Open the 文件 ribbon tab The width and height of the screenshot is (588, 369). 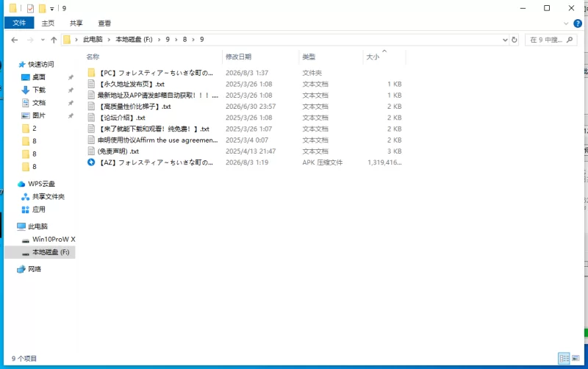coord(19,23)
